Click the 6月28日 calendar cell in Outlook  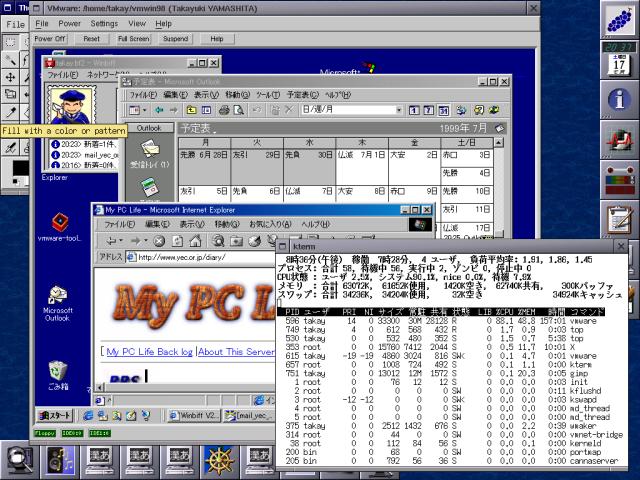(204, 167)
